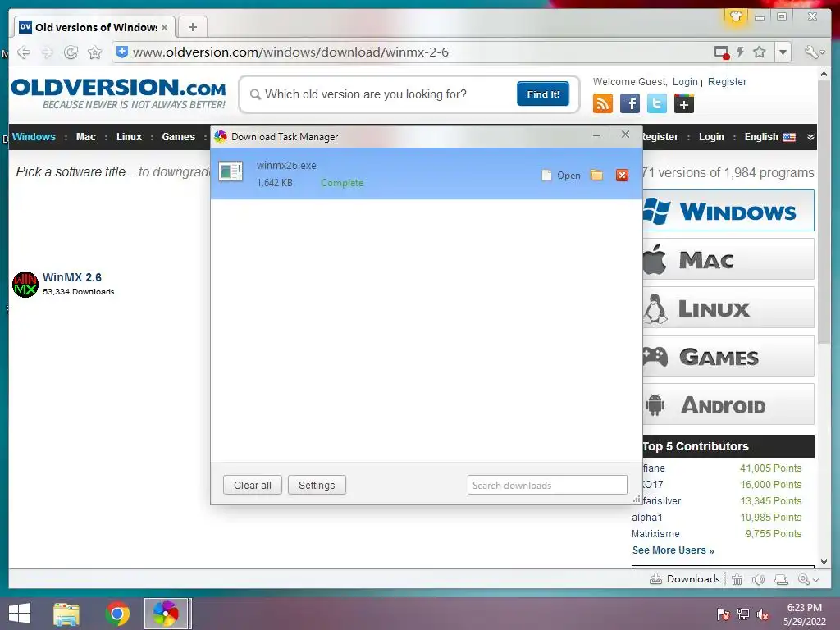Screen dimensions: 840x630
Task: Open the address bar history dropdown arrow
Action: click(x=783, y=52)
